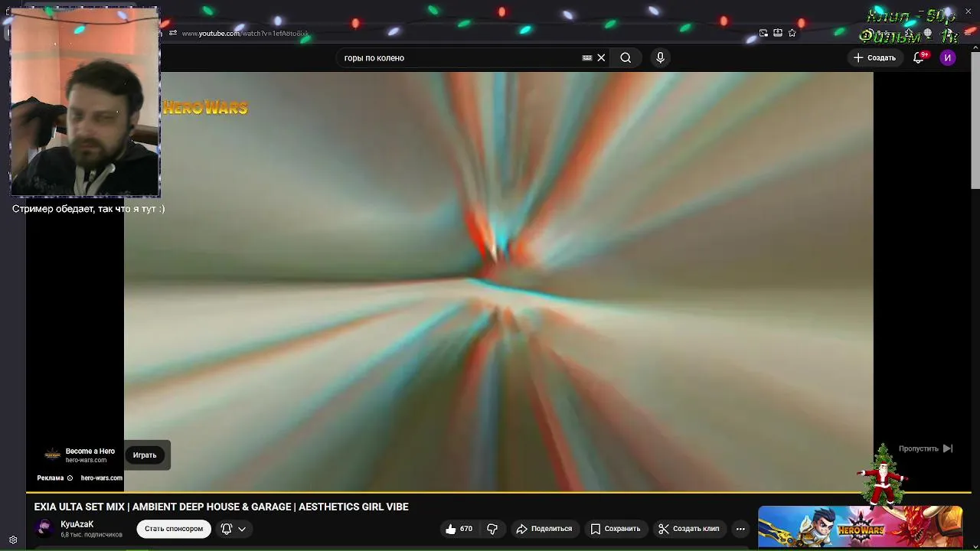Open the three-dots more actions menu

coord(740,529)
